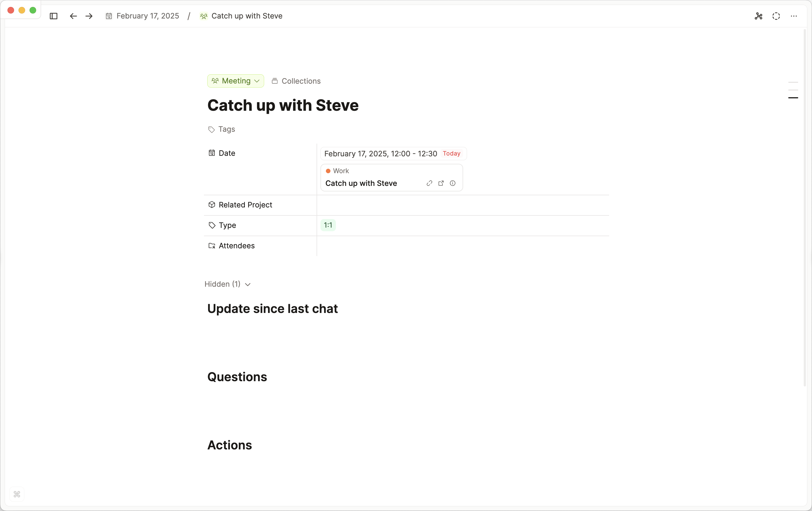Click the empty Related Project field
The image size is (812, 511).
coord(463,205)
